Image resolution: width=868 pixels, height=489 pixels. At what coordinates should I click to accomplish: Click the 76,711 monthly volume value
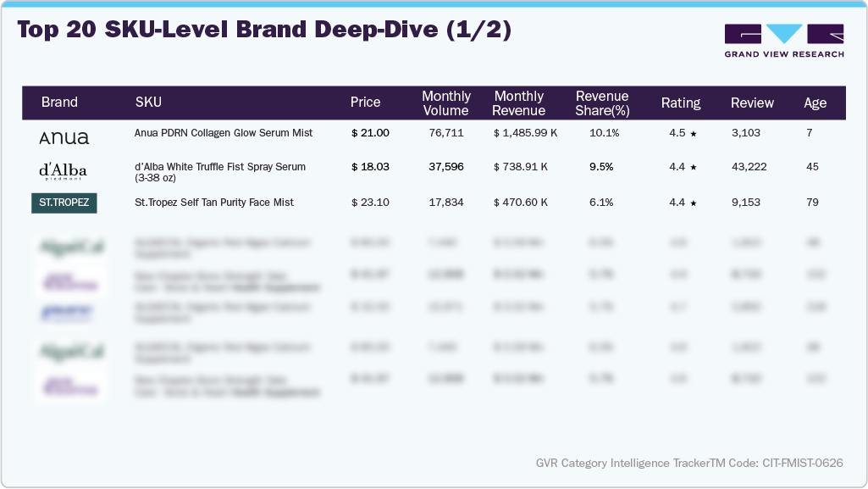pos(446,133)
